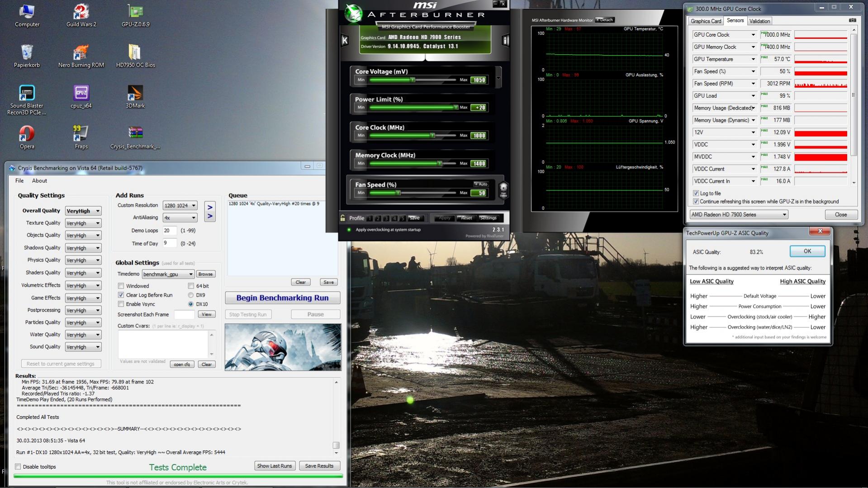The height and width of the screenshot is (488, 868).
Task: Select Afterburner profile slot 3
Action: point(386,218)
